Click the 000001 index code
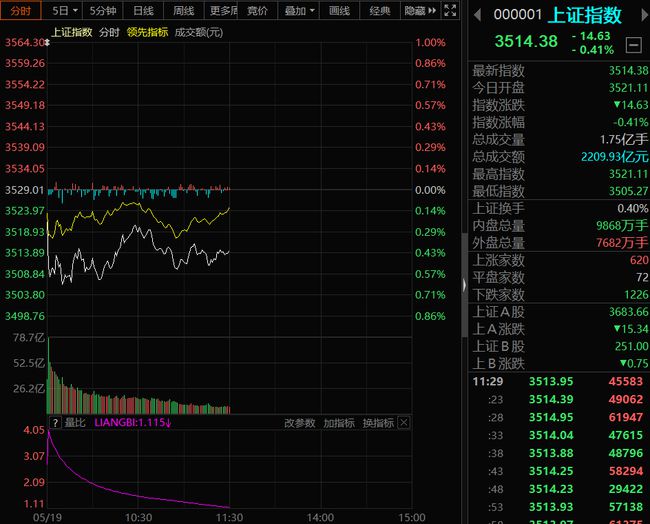 pos(517,15)
